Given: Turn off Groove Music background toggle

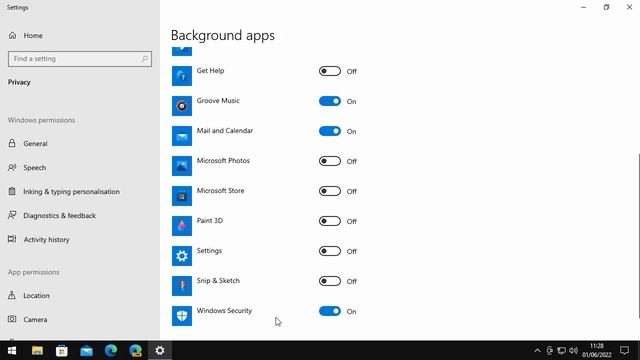Looking at the screenshot, I should click(330, 101).
